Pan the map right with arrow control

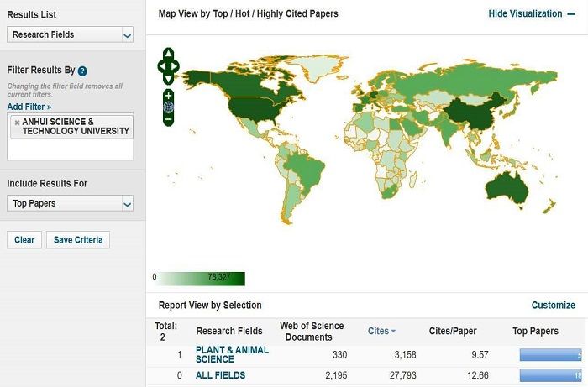tap(175, 65)
